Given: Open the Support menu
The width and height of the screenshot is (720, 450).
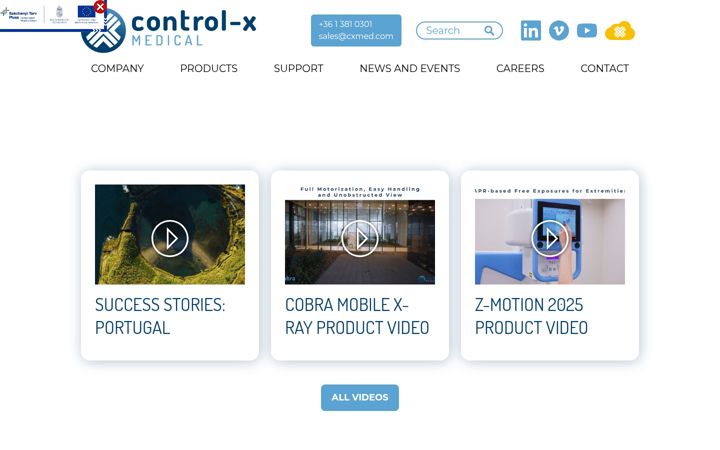Looking at the screenshot, I should 298,68.
